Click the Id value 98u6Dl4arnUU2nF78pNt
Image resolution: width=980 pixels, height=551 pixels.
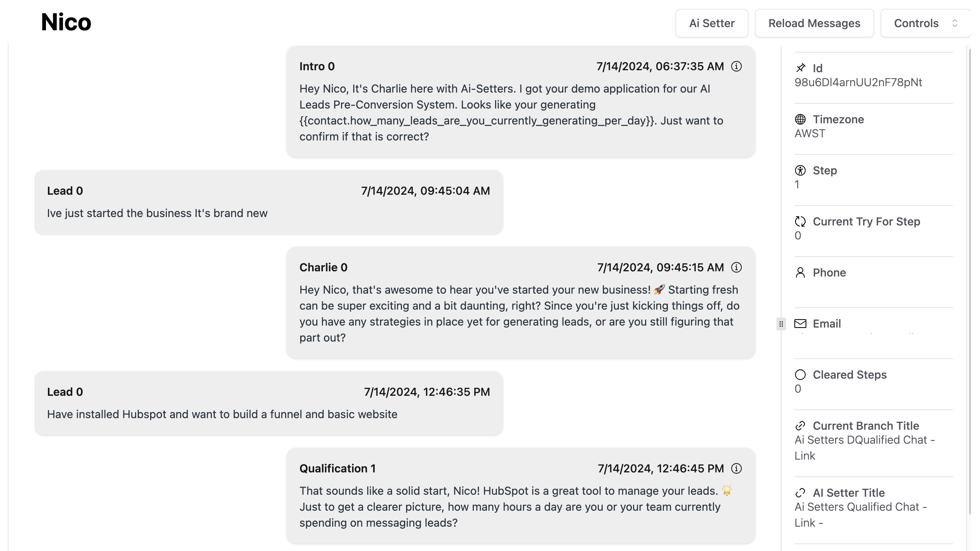858,83
